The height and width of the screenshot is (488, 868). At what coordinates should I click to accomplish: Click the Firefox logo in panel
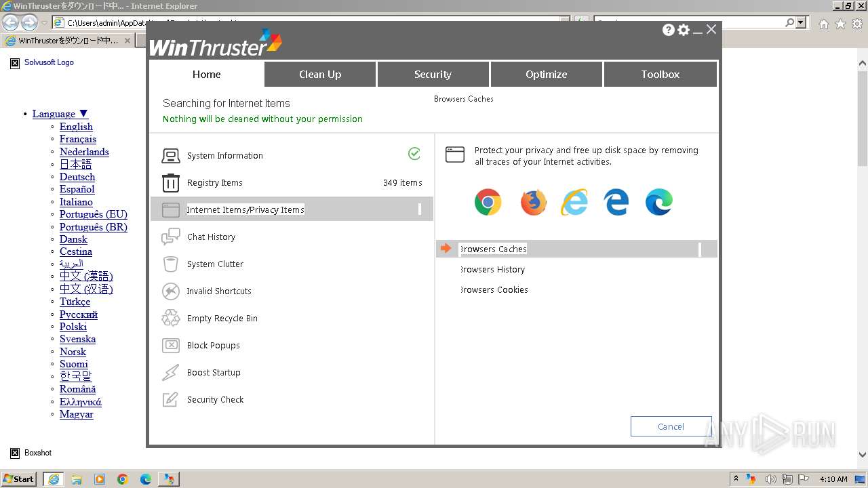(x=534, y=202)
